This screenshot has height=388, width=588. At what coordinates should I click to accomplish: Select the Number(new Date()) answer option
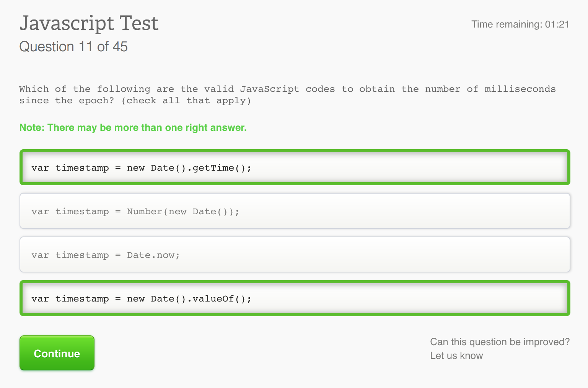pos(295,211)
